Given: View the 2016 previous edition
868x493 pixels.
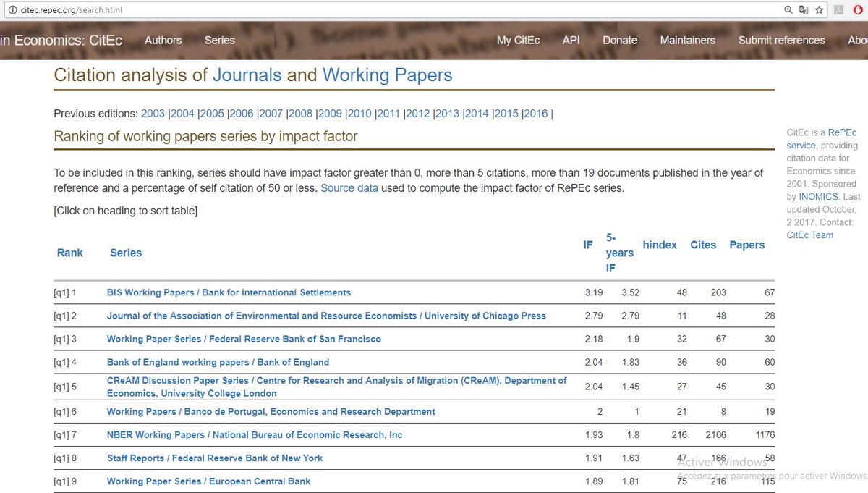Looking at the screenshot, I should tap(536, 114).
